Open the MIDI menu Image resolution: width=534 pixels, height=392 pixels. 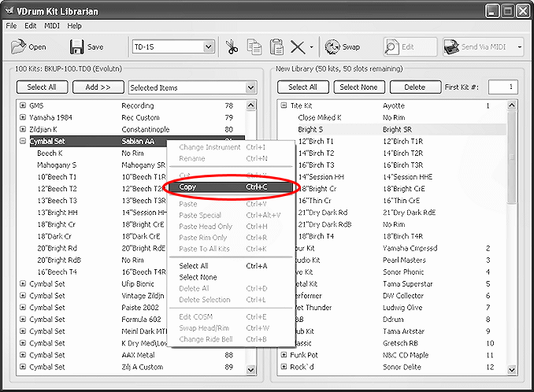click(52, 26)
